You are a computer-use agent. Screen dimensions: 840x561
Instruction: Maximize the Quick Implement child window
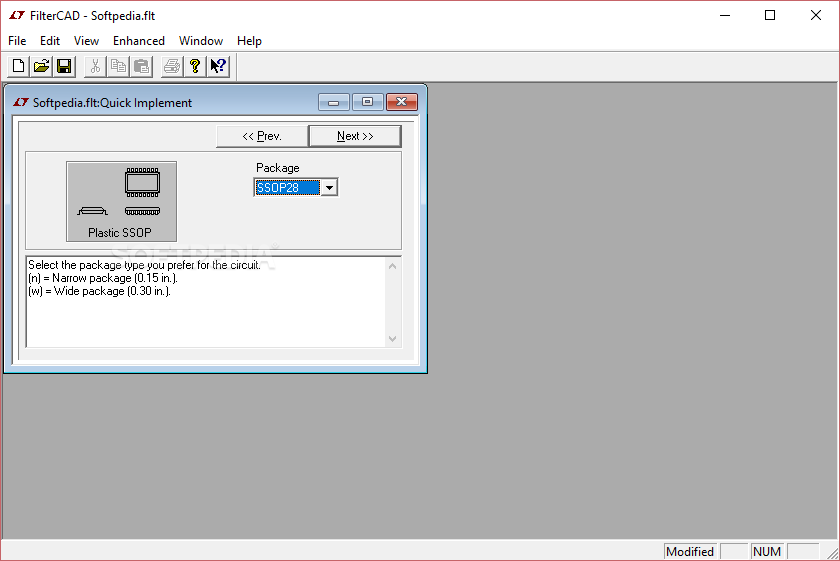pos(368,102)
